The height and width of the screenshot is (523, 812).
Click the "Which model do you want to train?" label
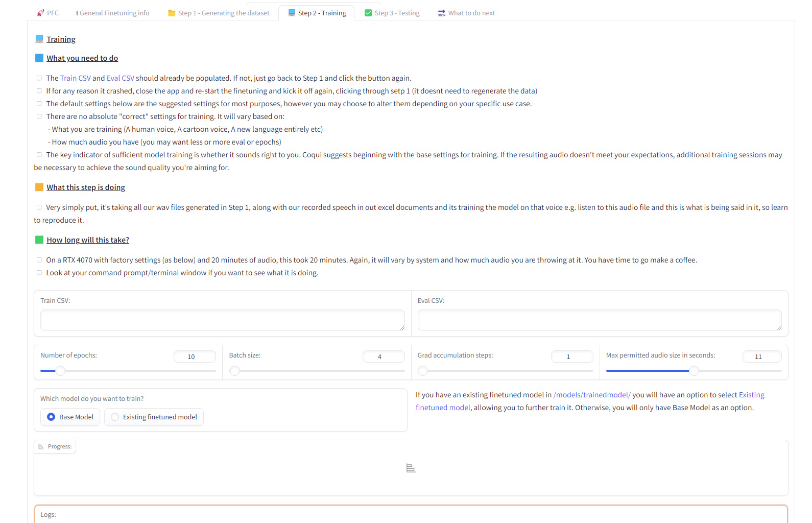(x=92, y=399)
